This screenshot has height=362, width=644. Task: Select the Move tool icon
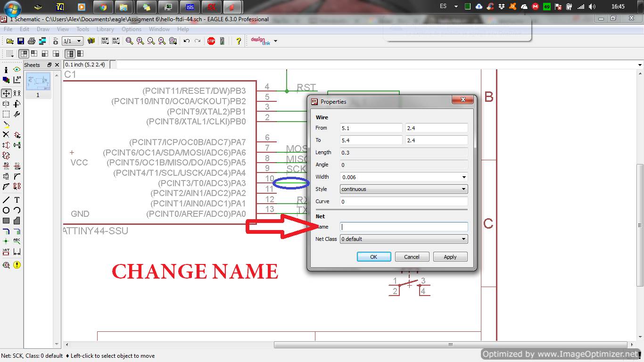click(x=6, y=93)
